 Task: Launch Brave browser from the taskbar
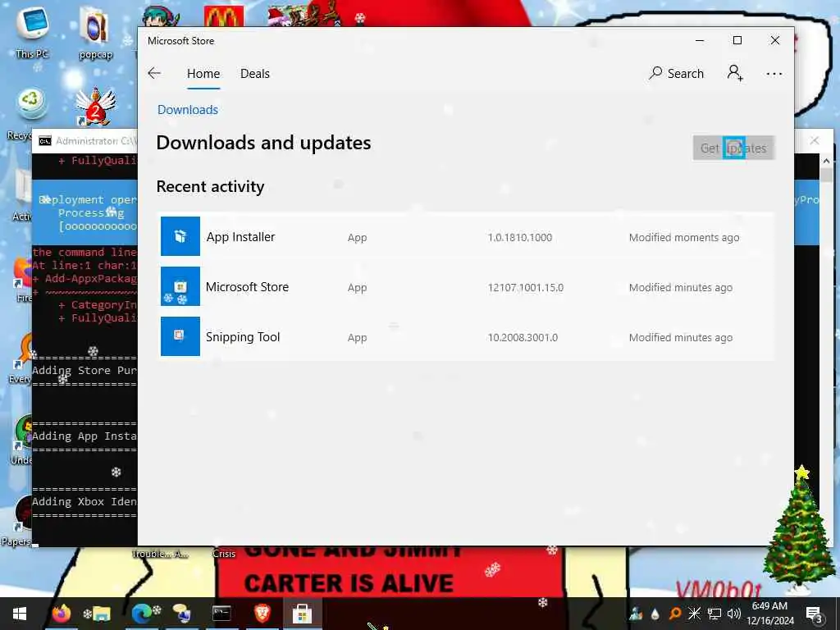pos(262,614)
